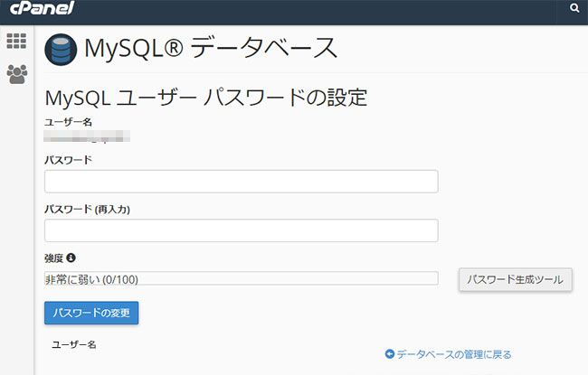This screenshot has width=588, height=375.
Task: Focus the パスワード input field
Action: 242,182
